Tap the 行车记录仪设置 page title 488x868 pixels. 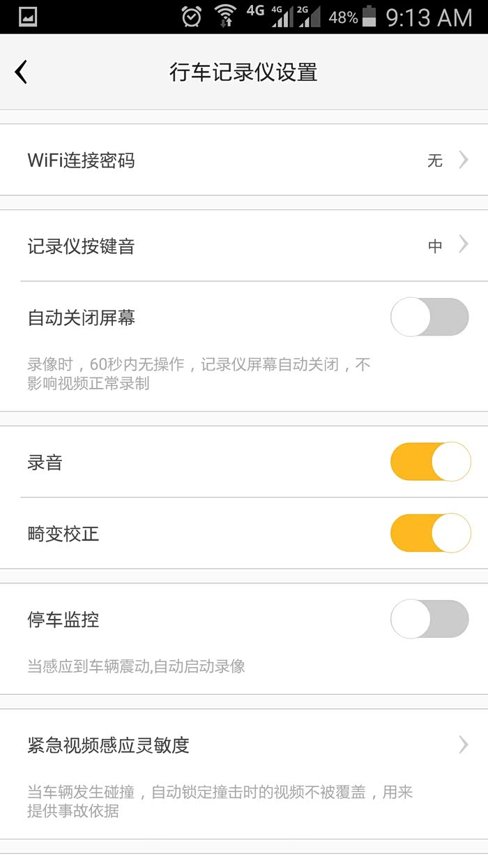pyautogui.click(x=244, y=72)
